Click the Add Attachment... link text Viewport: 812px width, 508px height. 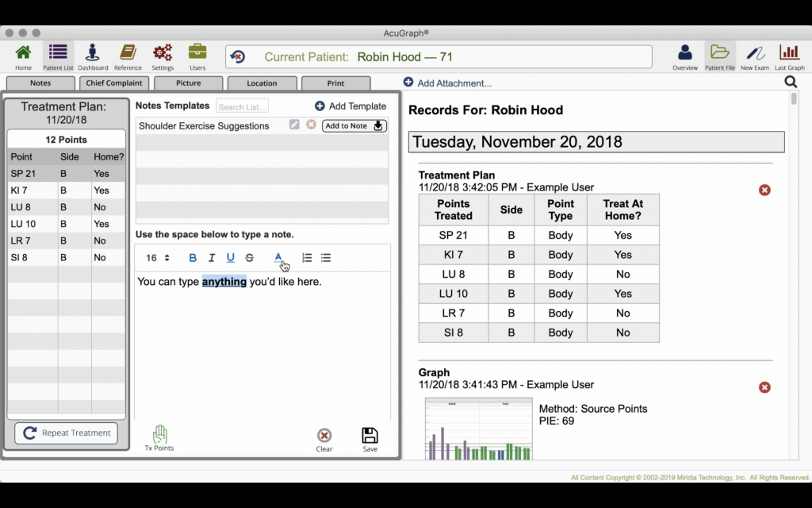pyautogui.click(x=454, y=83)
